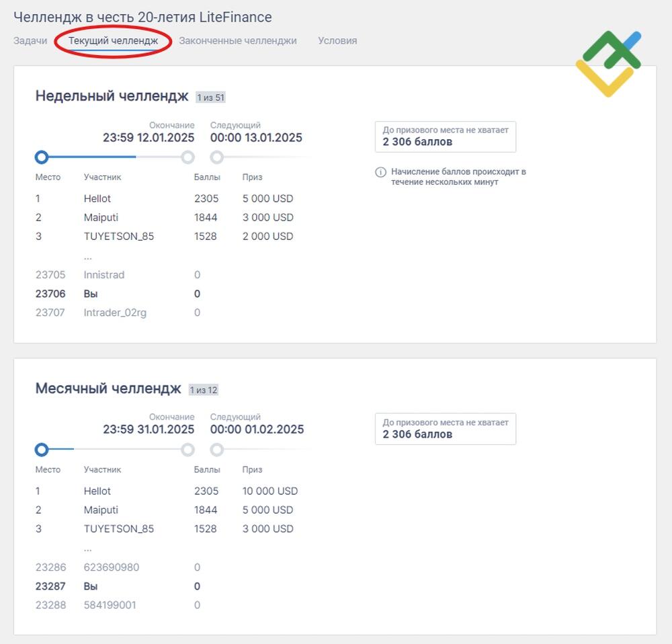Click the LiteFinance logo icon
This screenshot has width=672, height=644.
[608, 63]
